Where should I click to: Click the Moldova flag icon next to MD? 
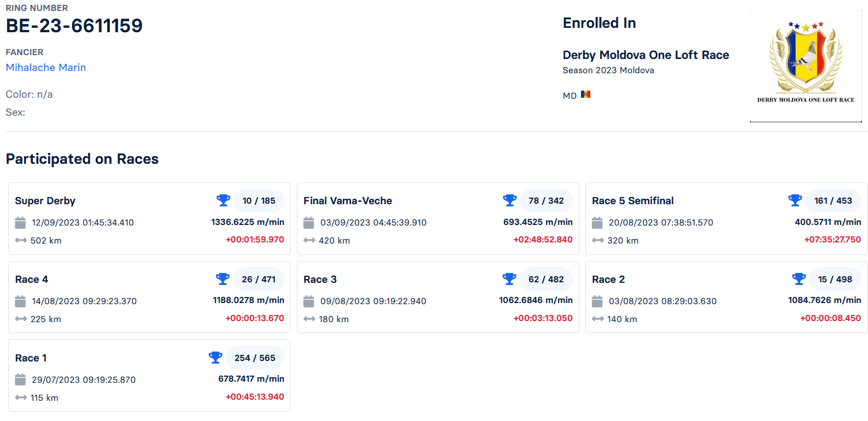585,94
